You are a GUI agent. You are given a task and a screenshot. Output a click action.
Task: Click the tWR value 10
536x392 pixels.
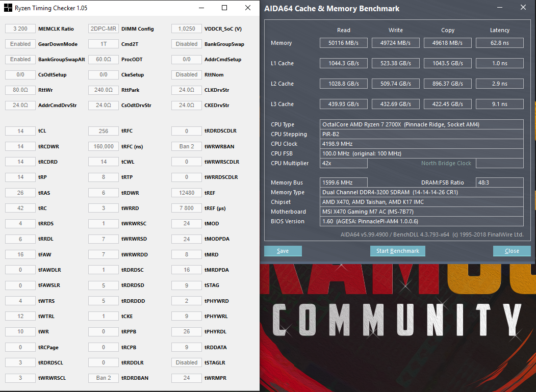coord(20,331)
